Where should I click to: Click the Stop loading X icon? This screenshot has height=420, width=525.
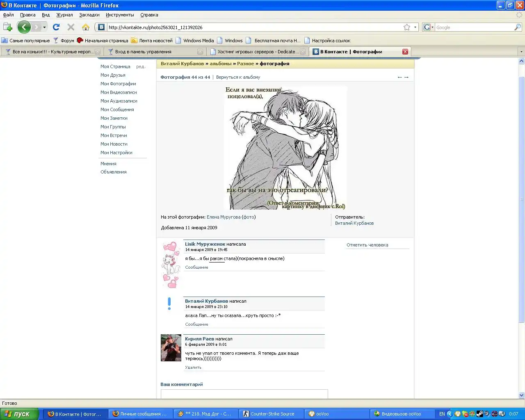(x=71, y=27)
